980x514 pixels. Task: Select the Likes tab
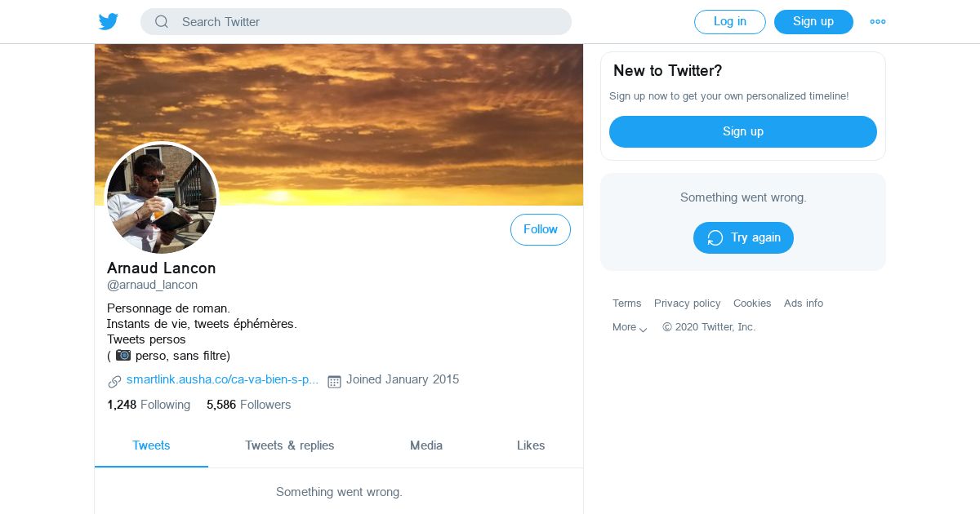[531, 445]
